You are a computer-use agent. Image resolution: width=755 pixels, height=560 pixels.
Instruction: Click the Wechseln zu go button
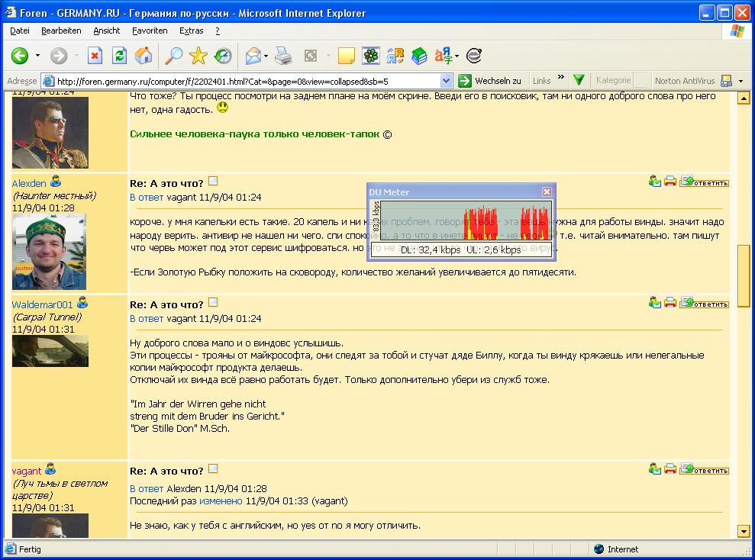(x=490, y=81)
